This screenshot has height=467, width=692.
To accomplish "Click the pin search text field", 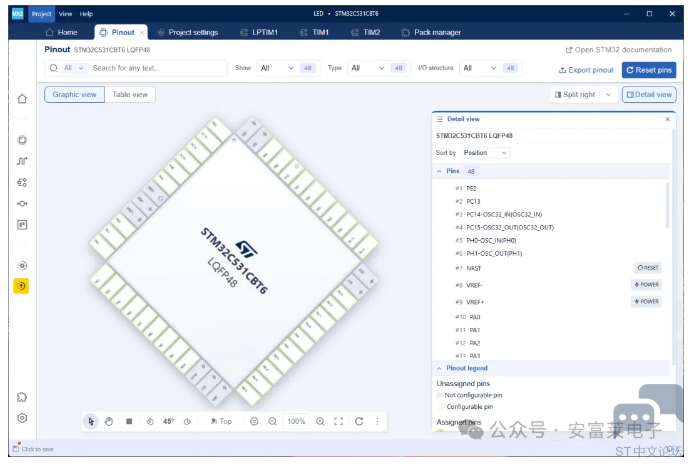I will pos(140,68).
